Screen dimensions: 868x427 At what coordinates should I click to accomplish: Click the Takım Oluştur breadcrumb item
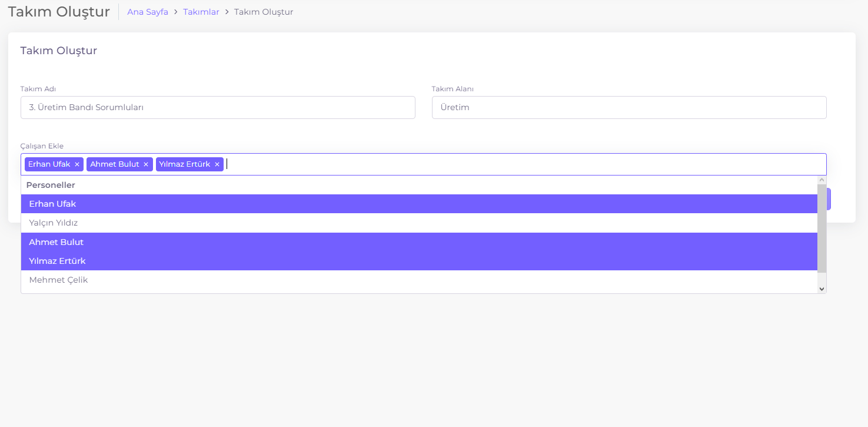click(264, 12)
